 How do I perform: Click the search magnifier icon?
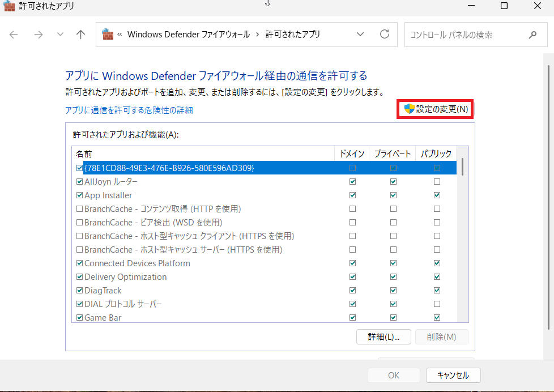coord(532,35)
